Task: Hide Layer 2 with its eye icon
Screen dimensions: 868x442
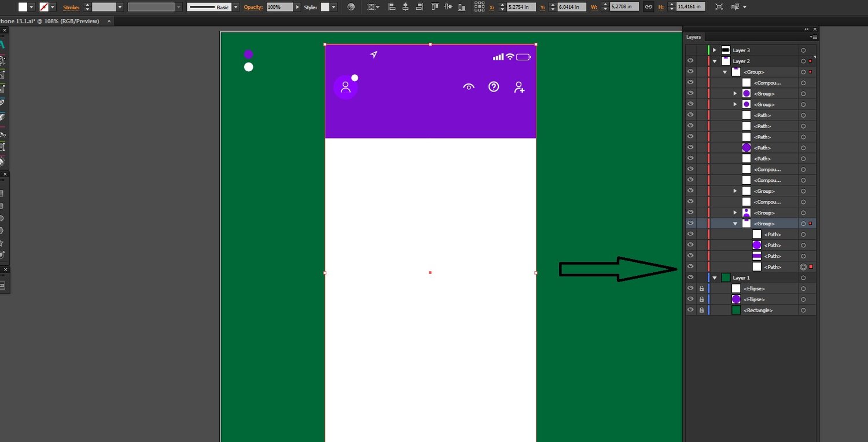Action: tap(690, 61)
